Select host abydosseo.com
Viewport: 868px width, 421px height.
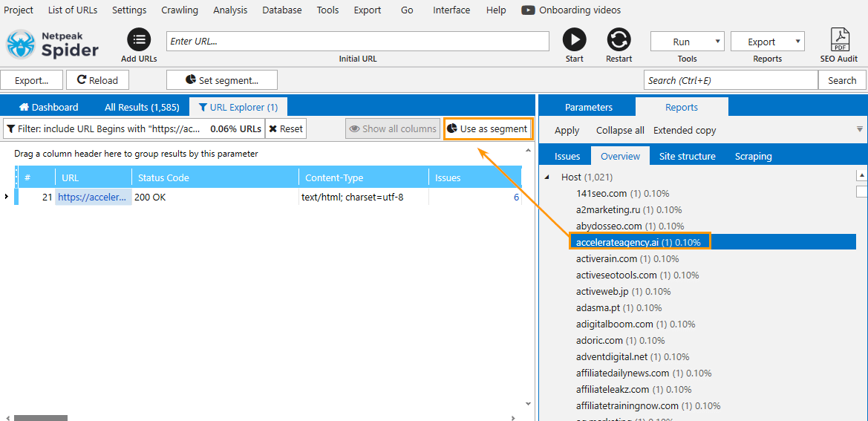630,226
